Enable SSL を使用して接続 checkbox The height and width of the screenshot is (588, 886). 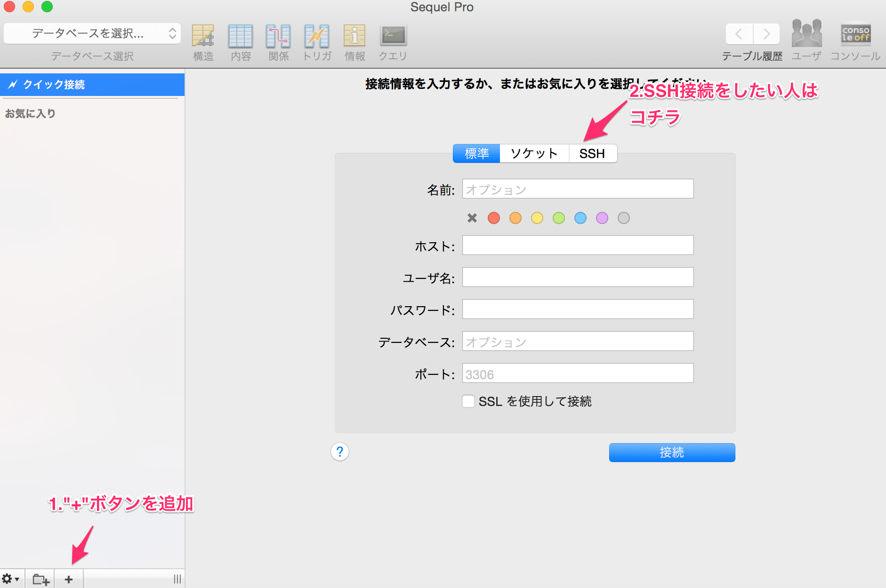click(x=468, y=401)
